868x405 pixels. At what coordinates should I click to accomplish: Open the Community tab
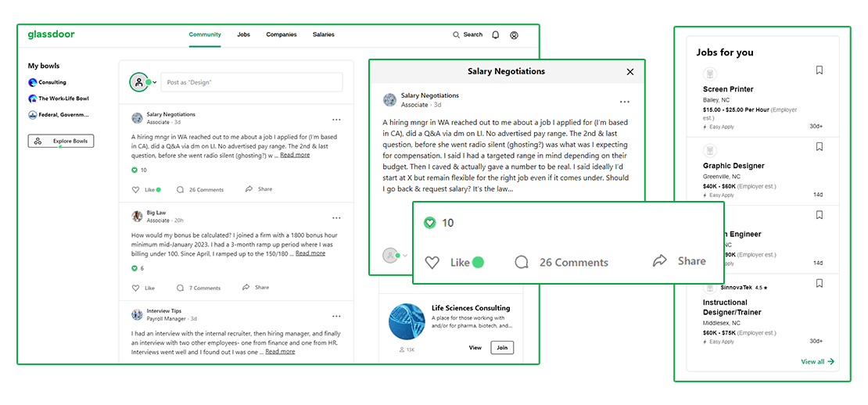coord(205,34)
